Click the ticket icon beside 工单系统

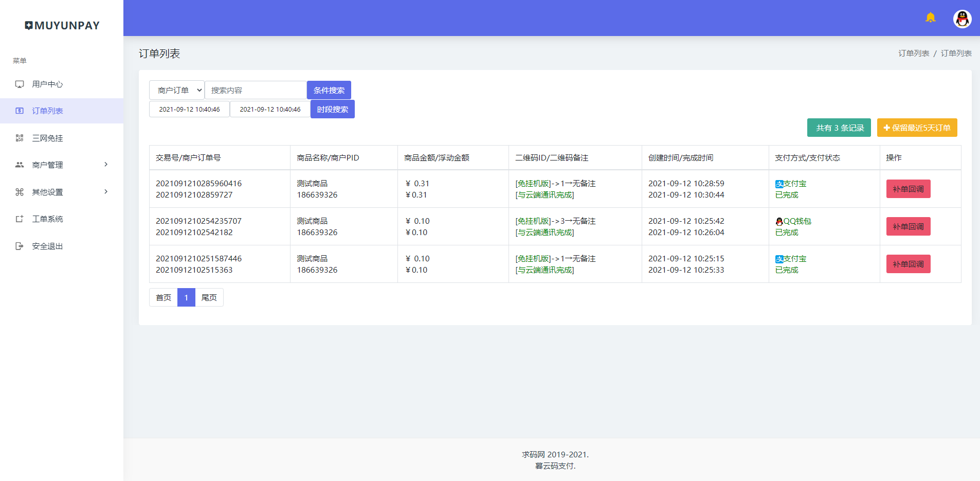tap(20, 219)
